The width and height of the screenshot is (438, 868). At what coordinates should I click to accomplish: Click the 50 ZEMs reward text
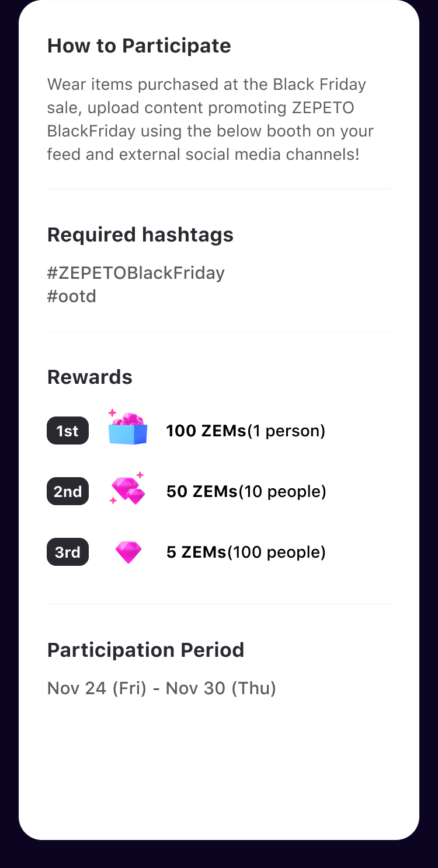pyautogui.click(x=202, y=492)
